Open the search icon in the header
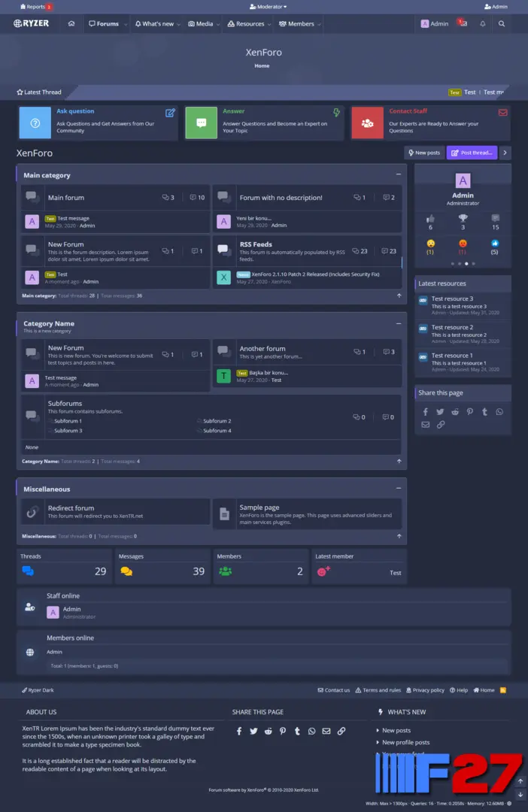 (502, 24)
